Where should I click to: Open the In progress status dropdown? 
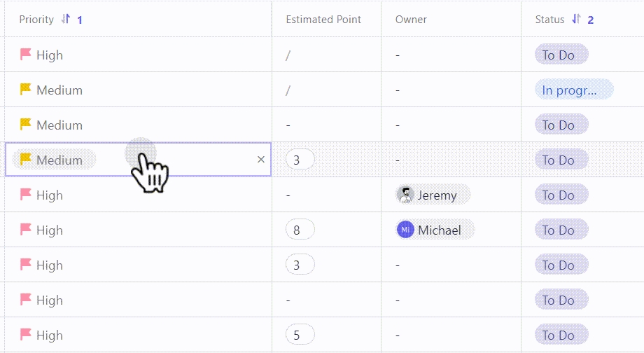(x=573, y=90)
